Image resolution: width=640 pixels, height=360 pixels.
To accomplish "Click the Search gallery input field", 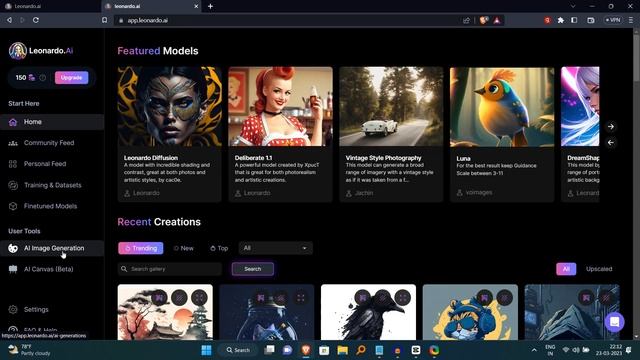I will pos(170,269).
